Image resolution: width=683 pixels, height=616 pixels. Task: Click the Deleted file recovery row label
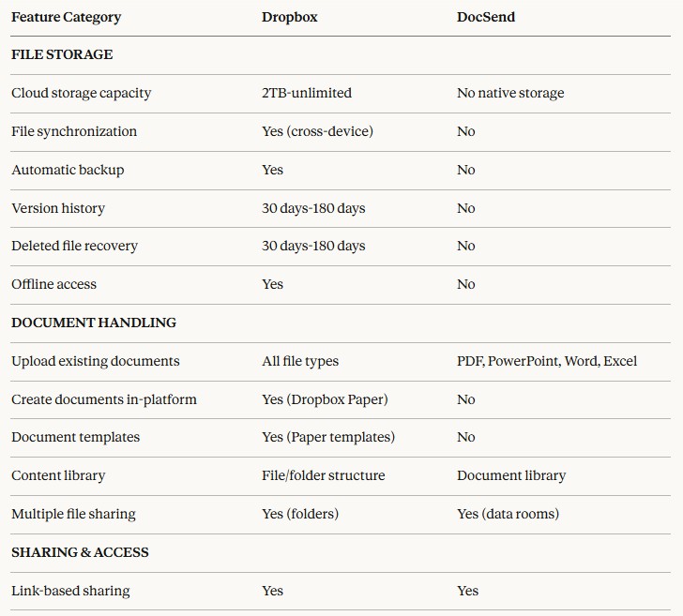(74, 246)
